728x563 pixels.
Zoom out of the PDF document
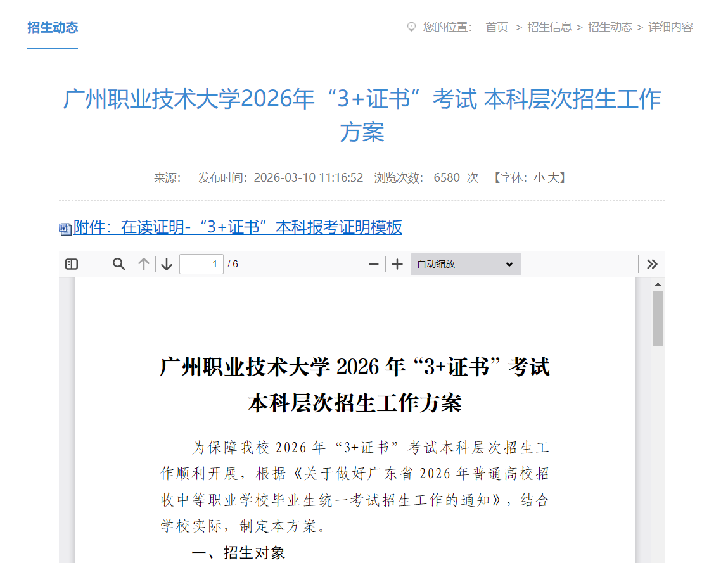tap(374, 264)
